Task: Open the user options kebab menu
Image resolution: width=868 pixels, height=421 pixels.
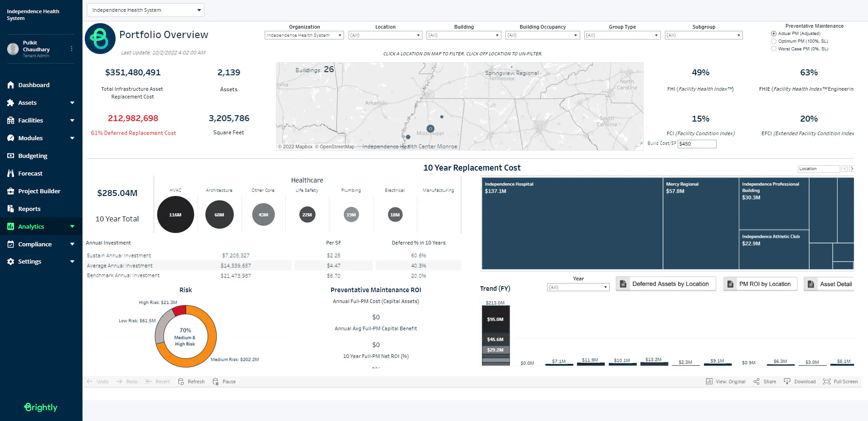Action: pyautogui.click(x=72, y=49)
